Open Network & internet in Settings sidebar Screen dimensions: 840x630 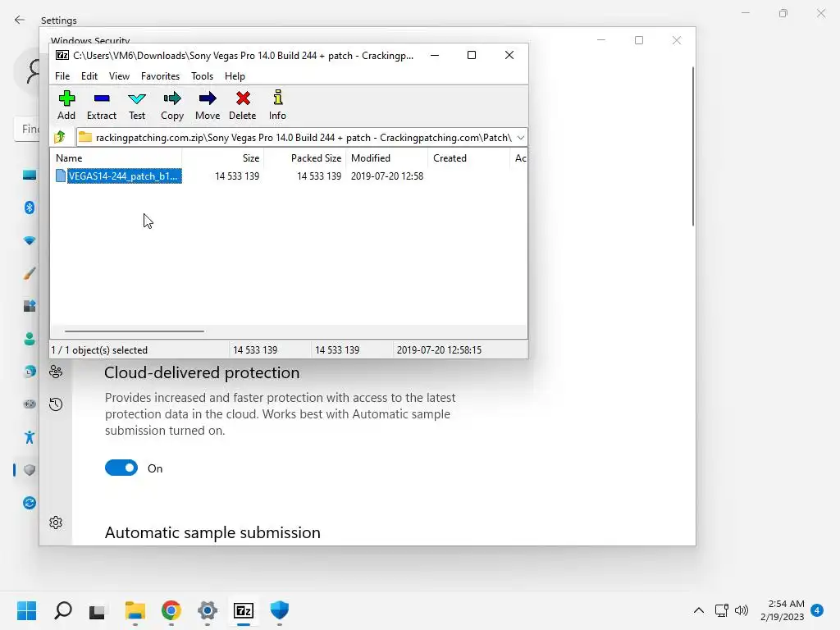click(30, 240)
